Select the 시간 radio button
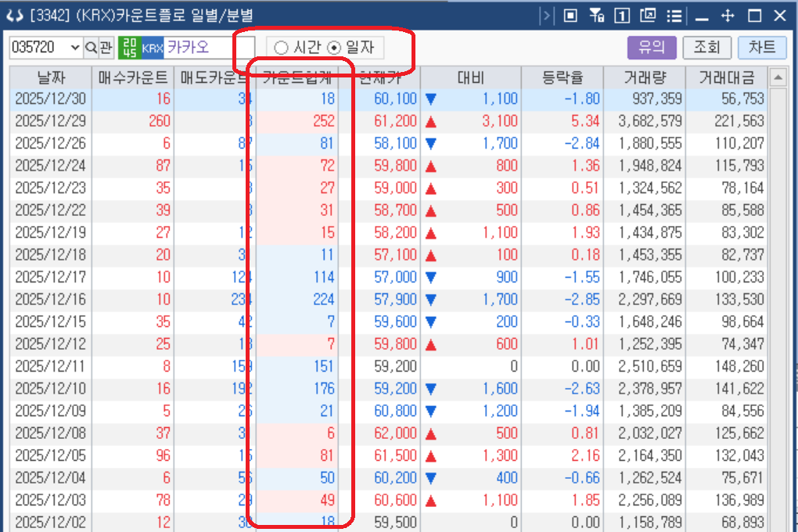 coord(281,48)
